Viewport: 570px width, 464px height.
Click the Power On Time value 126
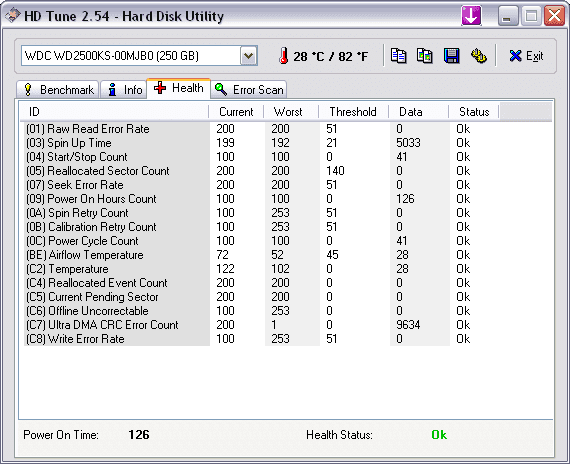click(139, 435)
